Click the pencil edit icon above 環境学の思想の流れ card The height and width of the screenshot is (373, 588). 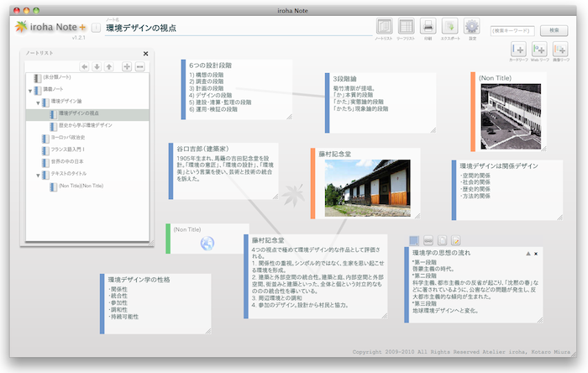tap(455, 240)
